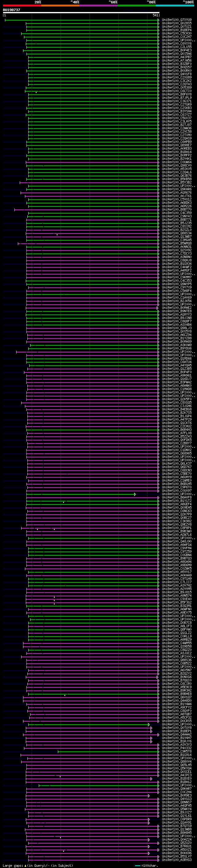
Task: Open hit UniRef100_C5CH30
Action: click(x=177, y=33)
